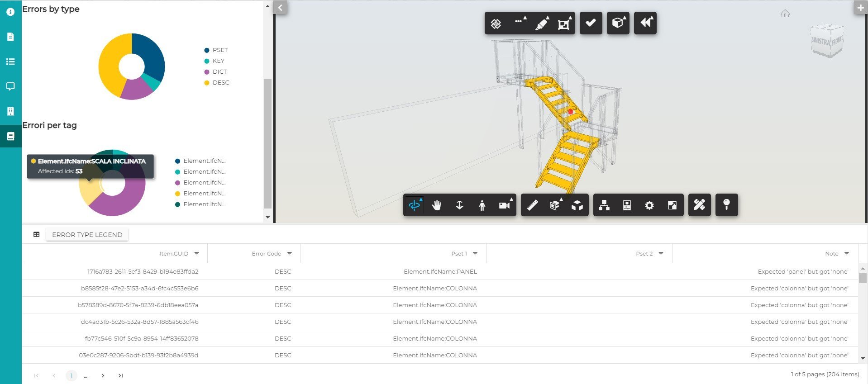The height and width of the screenshot is (384, 868).
Task: Select page 1 in the pager
Action: pyautogui.click(x=72, y=375)
